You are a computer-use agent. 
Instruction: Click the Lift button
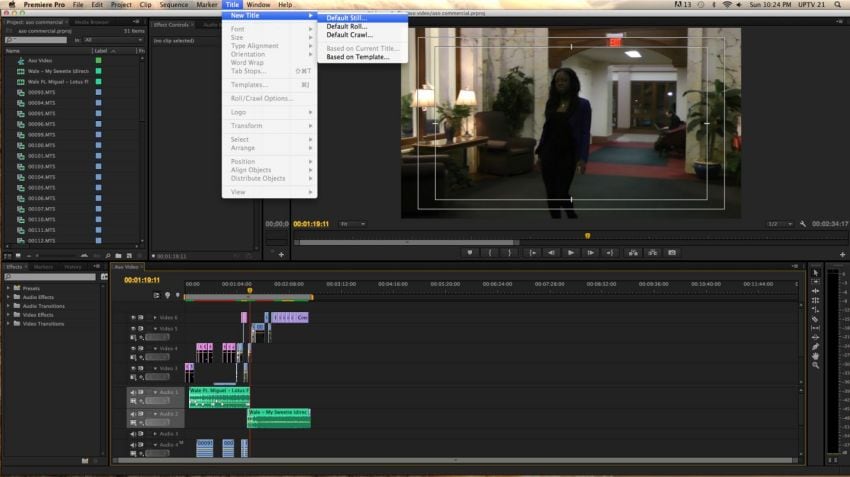click(633, 253)
